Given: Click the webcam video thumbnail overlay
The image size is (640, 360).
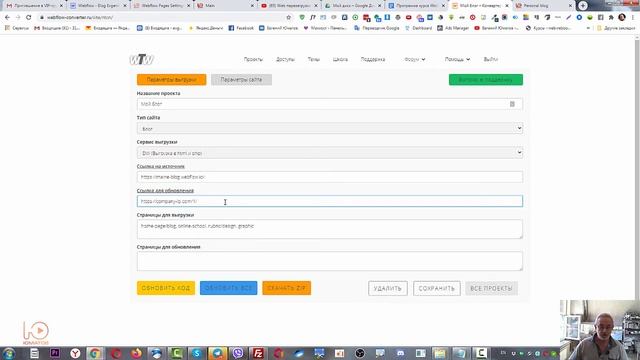Looking at the screenshot, I should point(600,330).
